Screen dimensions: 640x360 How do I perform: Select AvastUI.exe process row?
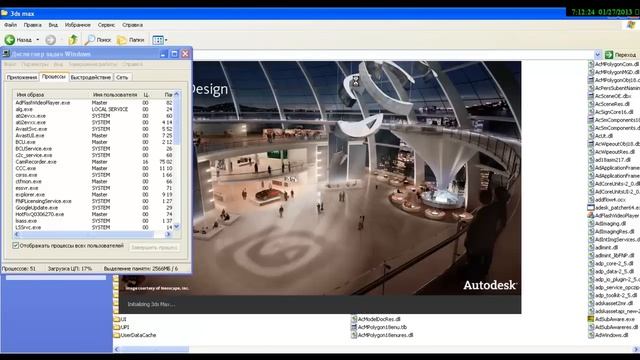(93, 136)
